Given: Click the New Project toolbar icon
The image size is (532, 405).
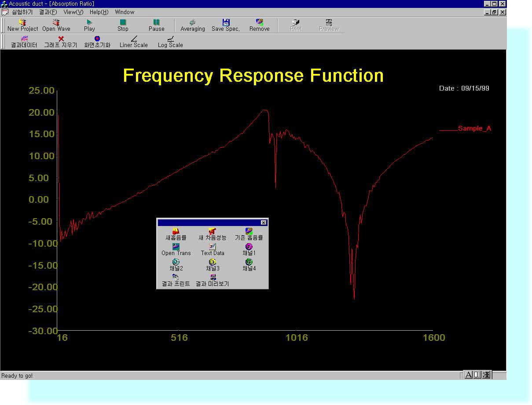Looking at the screenshot, I should pos(23,25).
